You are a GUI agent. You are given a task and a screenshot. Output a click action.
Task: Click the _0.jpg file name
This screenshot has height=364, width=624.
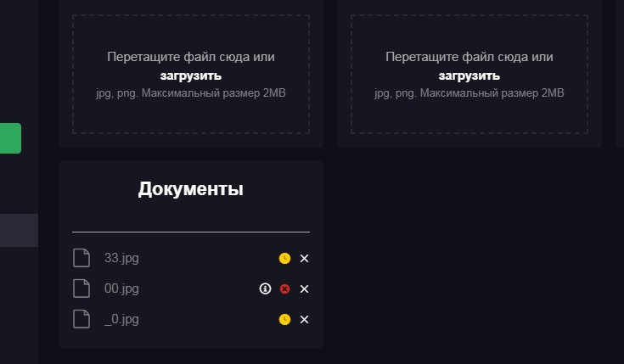(121, 319)
